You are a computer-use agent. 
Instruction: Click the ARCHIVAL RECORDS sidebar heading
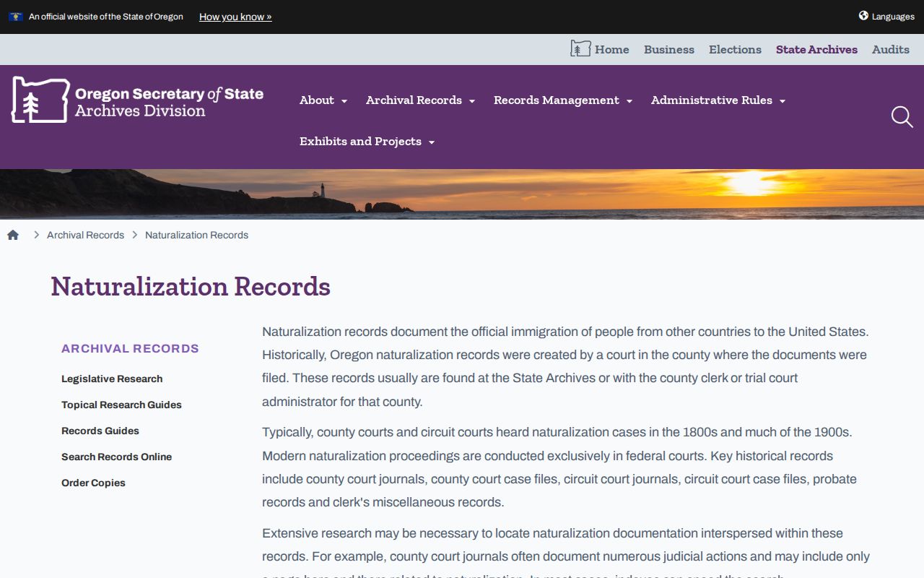point(130,348)
